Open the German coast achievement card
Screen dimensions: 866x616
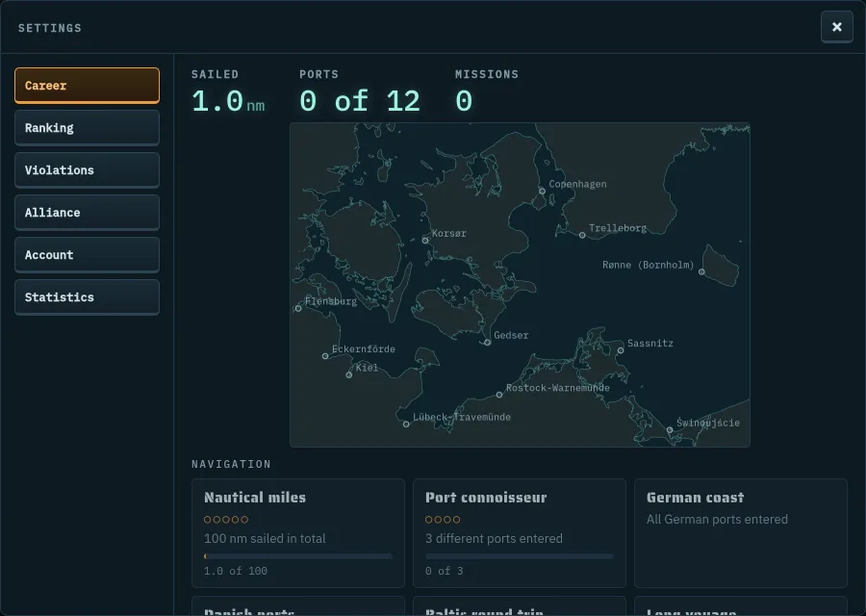pyautogui.click(x=741, y=533)
